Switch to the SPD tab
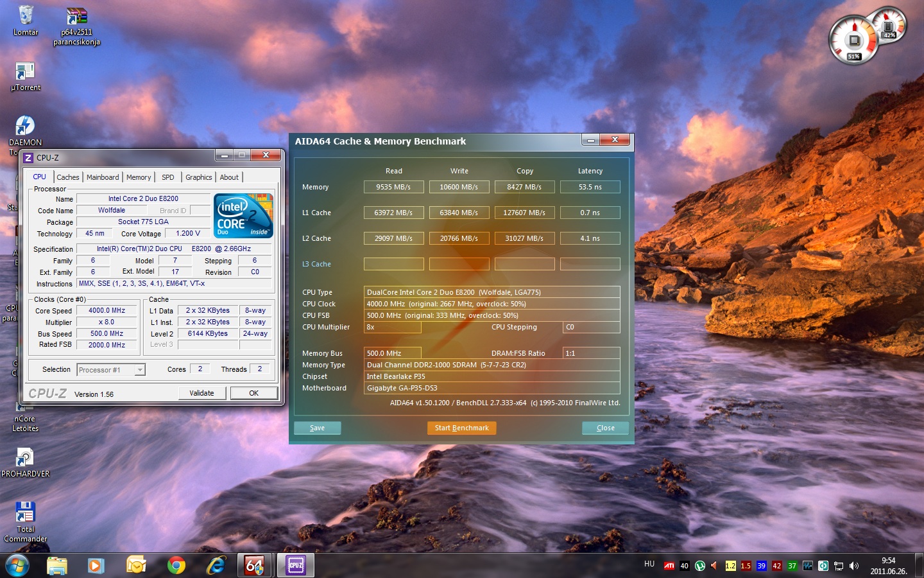Screen dimensions: 924x578 pyautogui.click(x=168, y=177)
